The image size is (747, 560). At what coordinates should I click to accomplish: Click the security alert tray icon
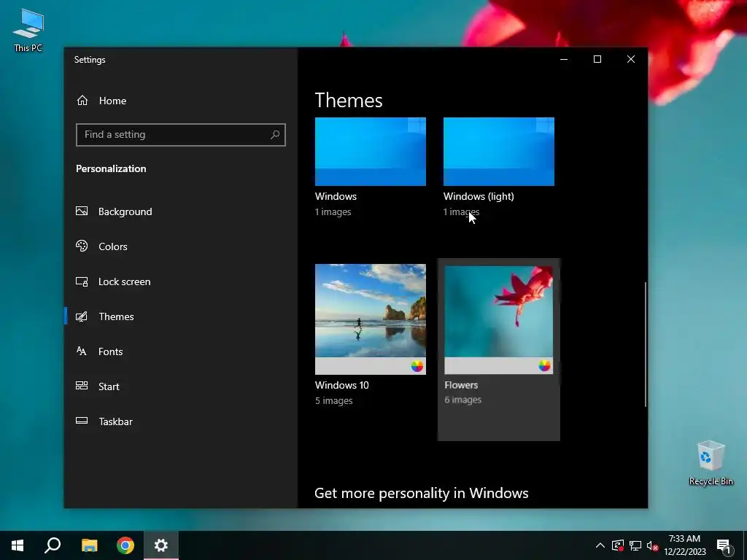point(618,545)
